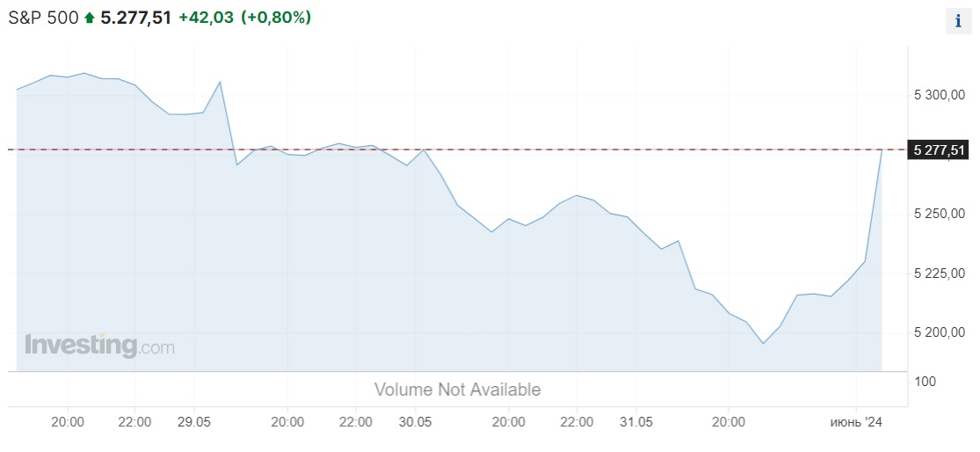The height and width of the screenshot is (452, 980).
Task: Click the chart's lowest point near 5 200
Action: coord(763,343)
